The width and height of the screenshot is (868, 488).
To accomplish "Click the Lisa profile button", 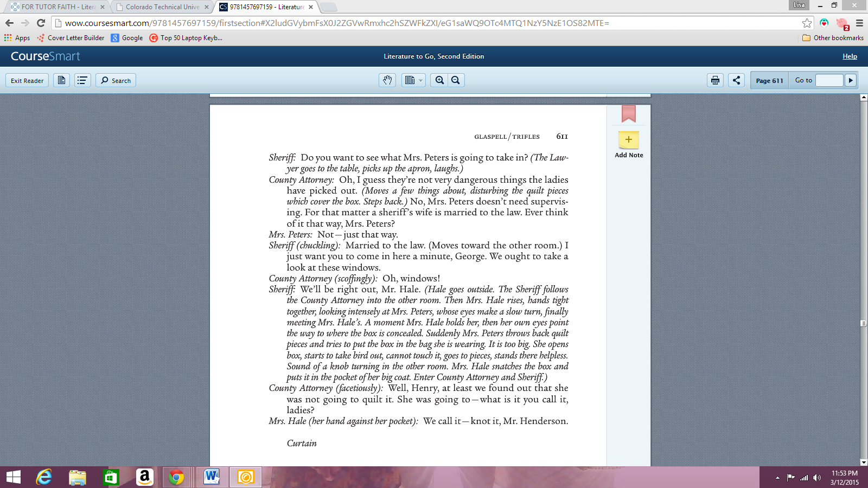I will [x=799, y=5].
